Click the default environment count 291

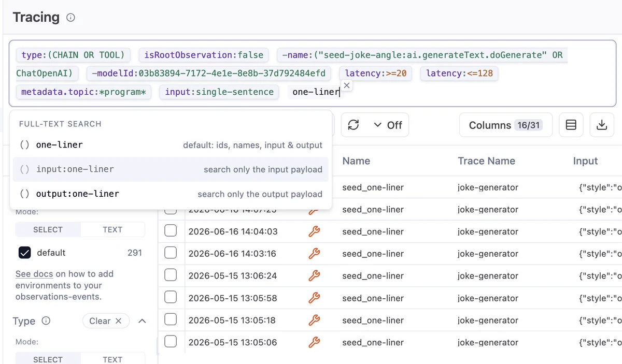click(134, 253)
